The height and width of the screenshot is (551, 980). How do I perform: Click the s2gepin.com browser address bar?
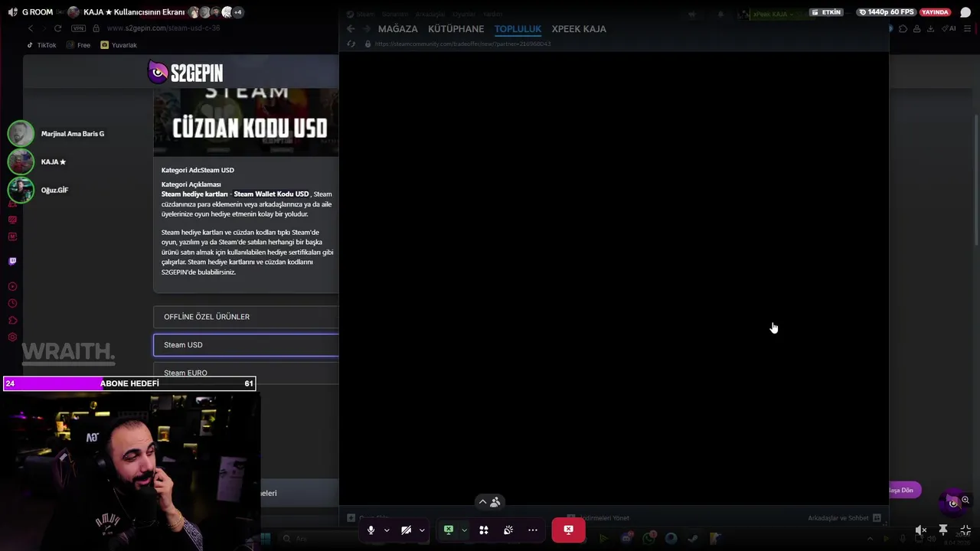pos(163,28)
